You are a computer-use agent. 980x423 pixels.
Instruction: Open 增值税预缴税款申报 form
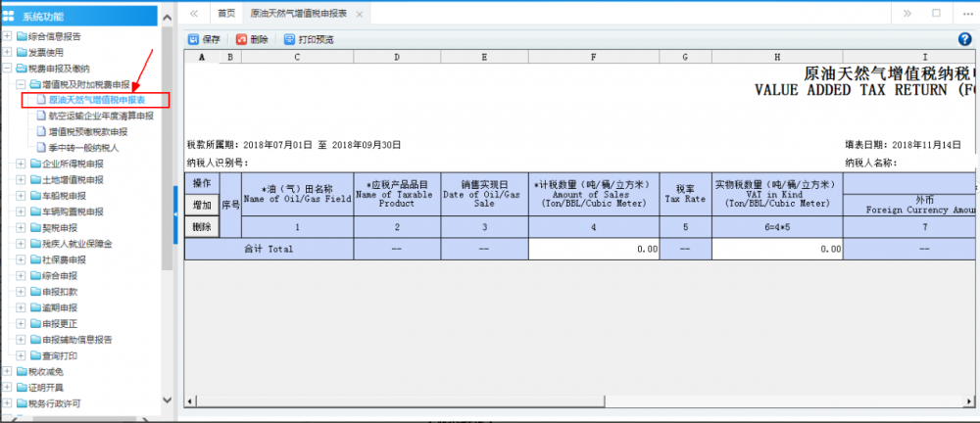88,131
